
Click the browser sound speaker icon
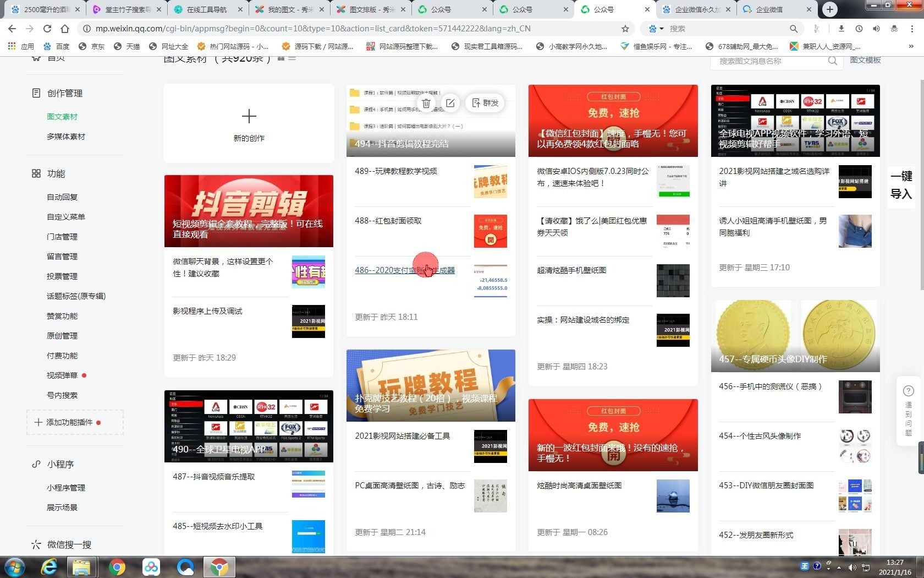pyautogui.click(x=876, y=29)
